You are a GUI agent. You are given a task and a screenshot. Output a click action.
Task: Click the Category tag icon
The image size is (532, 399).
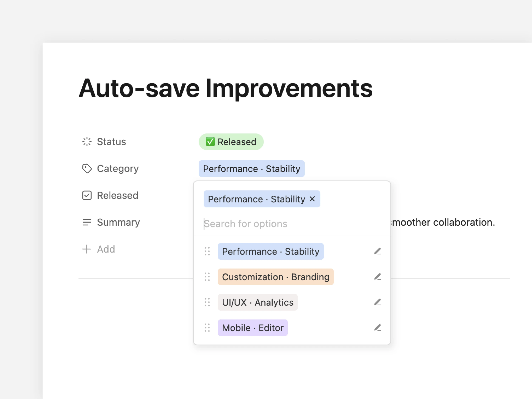click(87, 169)
